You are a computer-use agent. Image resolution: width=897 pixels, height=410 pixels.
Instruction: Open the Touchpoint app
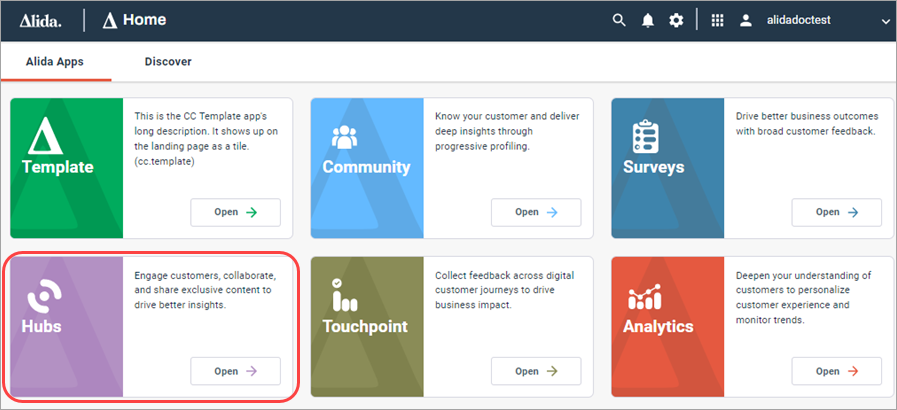536,371
